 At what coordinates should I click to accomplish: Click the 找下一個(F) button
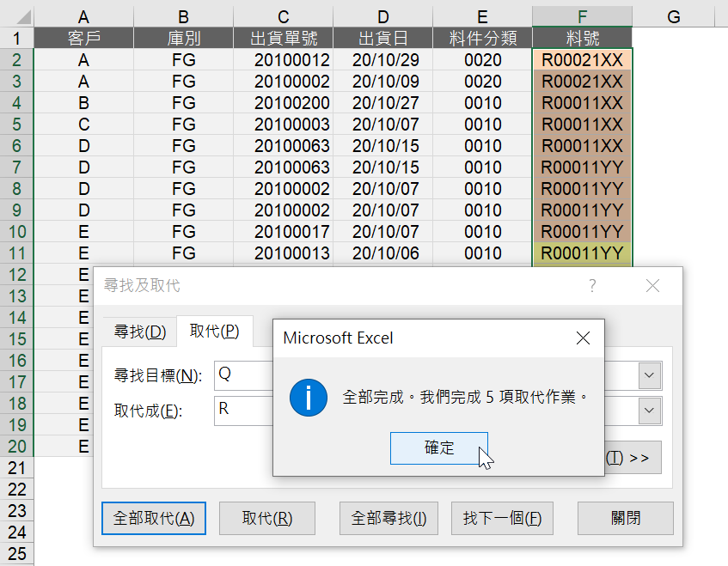point(502,518)
